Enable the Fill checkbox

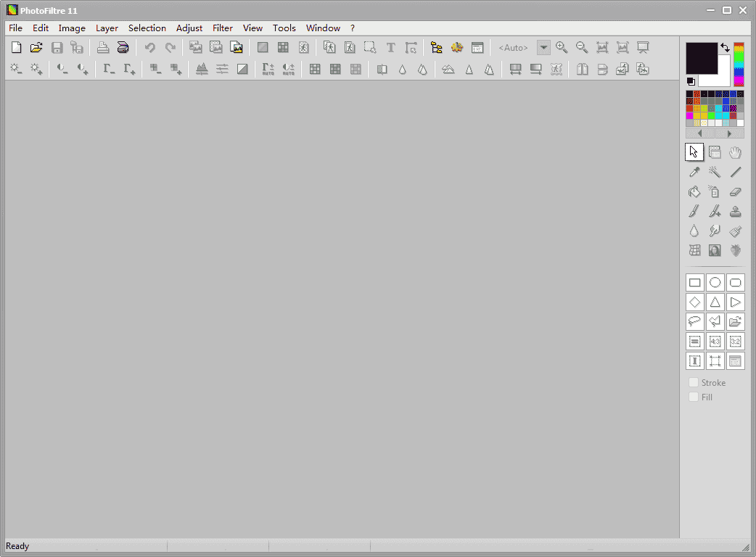coord(694,397)
